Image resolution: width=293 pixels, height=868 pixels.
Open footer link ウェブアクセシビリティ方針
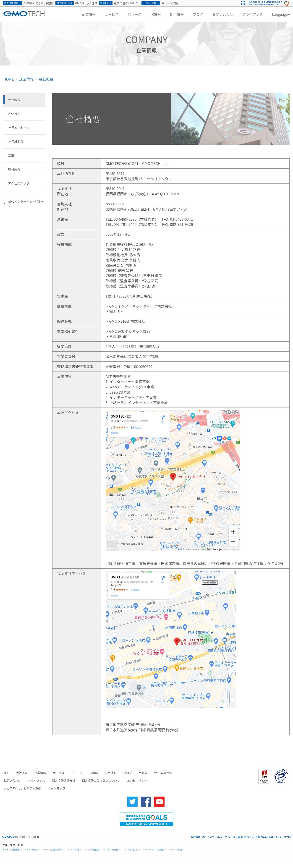pos(22,788)
